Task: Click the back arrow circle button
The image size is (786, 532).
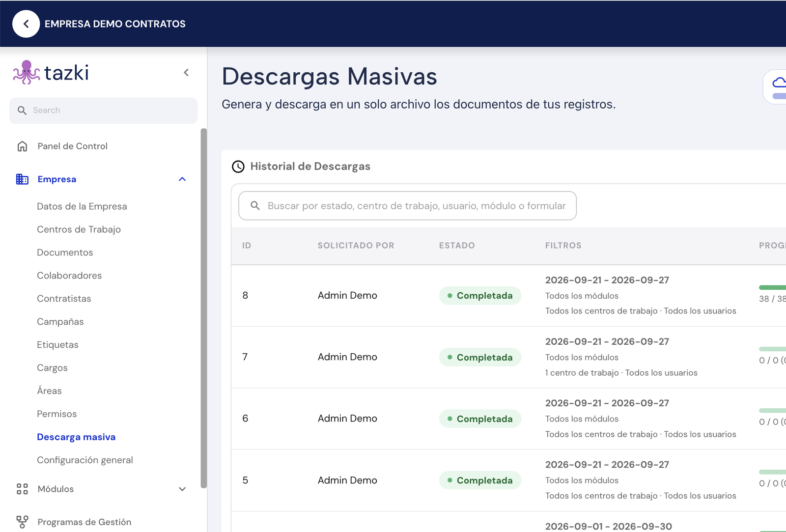Action: 26,24
